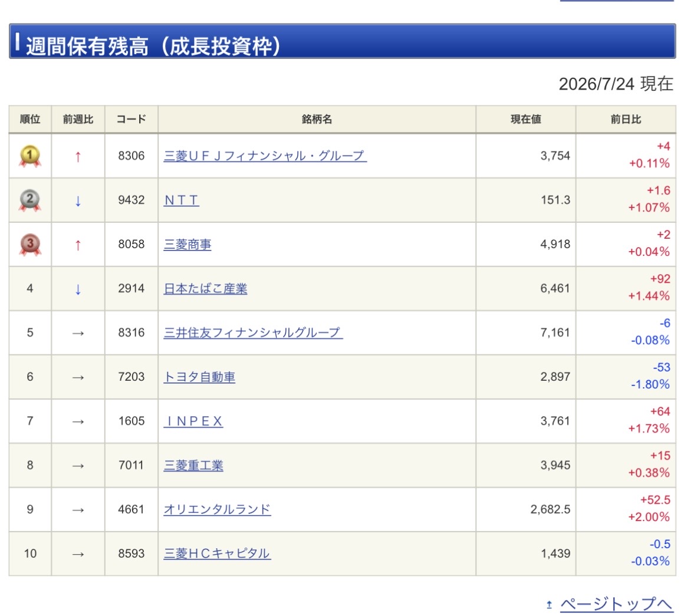Viewport: 690px width, 616px height.
Task: Click the current price 2,682.5
Action: point(550,509)
